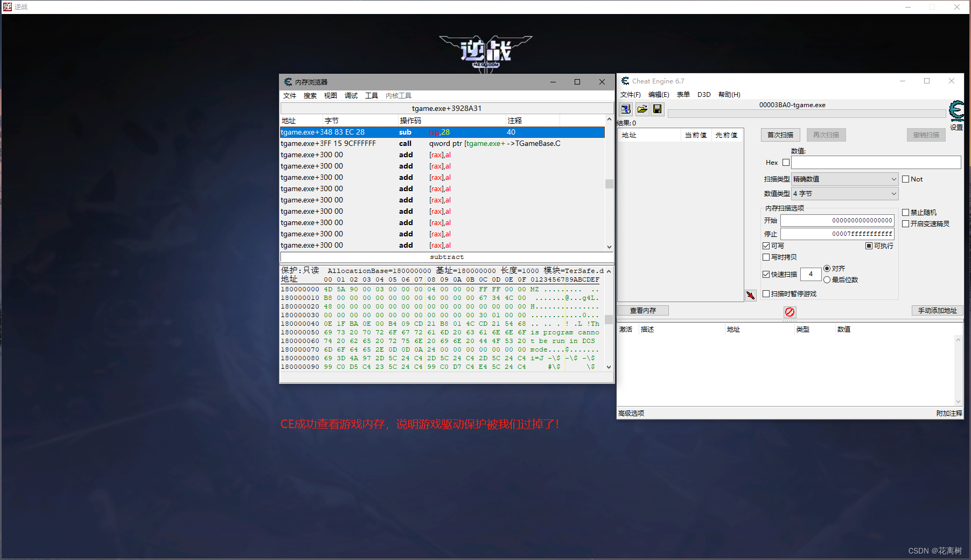Click the disassembler vertical scrollbar thumb
Screen dimensions: 971x560
pyautogui.click(x=609, y=184)
